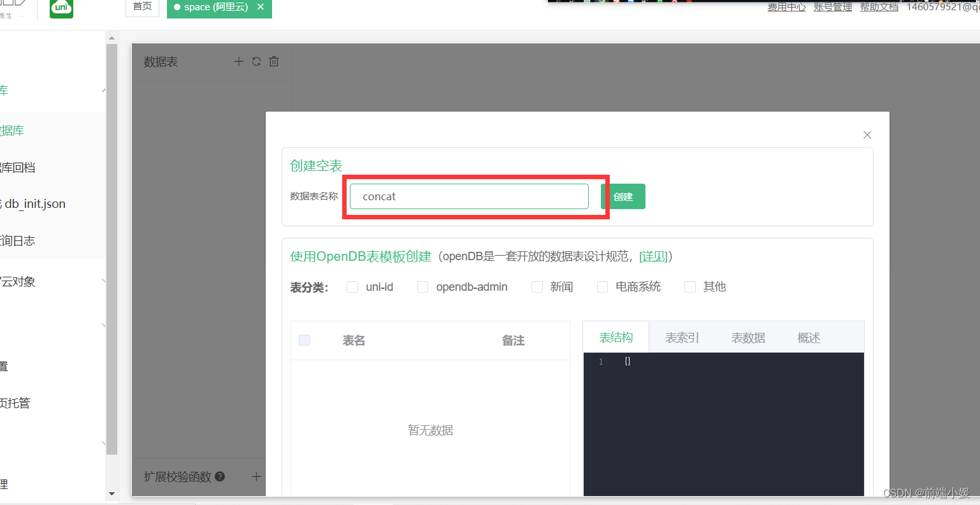Click the sidebar vertical scrollbar
The width and height of the screenshot is (980, 505).
[112, 249]
